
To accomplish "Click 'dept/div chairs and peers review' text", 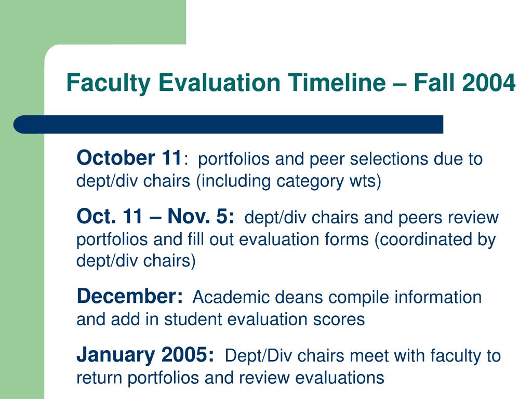I will click(x=371, y=218).
